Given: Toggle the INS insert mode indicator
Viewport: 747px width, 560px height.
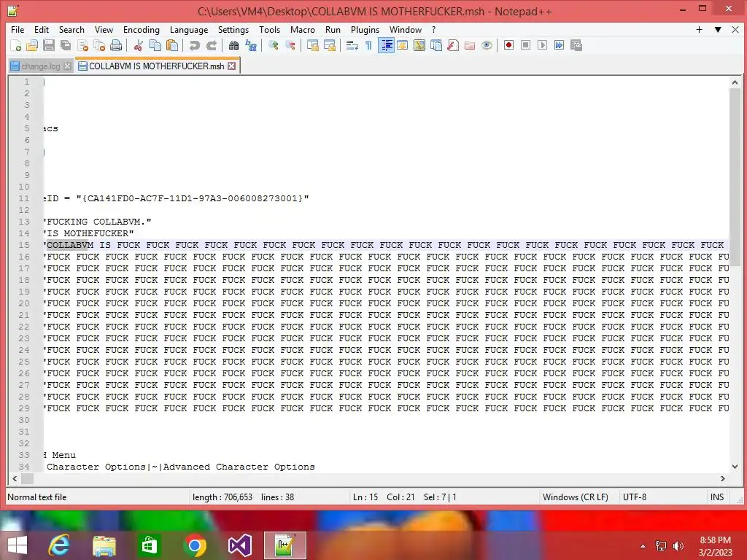Looking at the screenshot, I should 717,497.
